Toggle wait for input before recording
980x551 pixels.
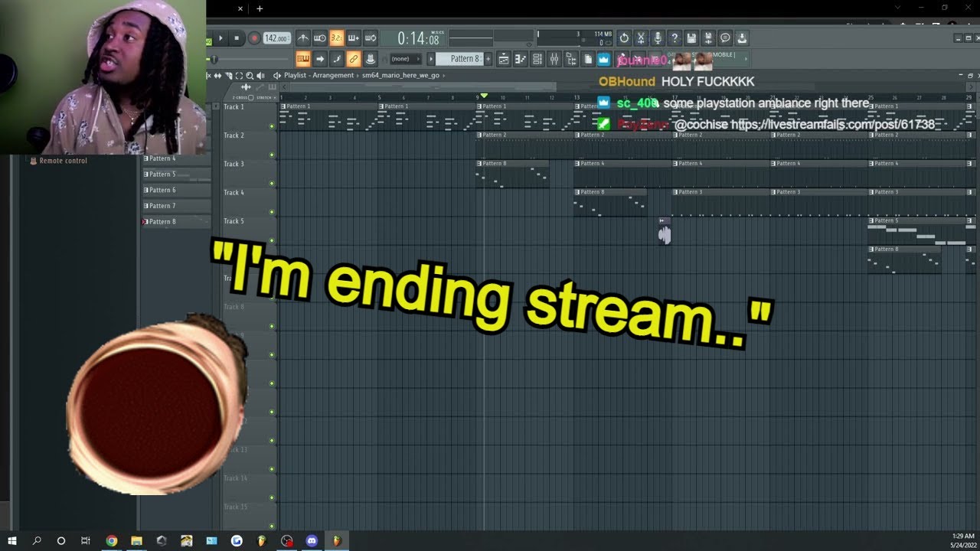[x=320, y=38]
